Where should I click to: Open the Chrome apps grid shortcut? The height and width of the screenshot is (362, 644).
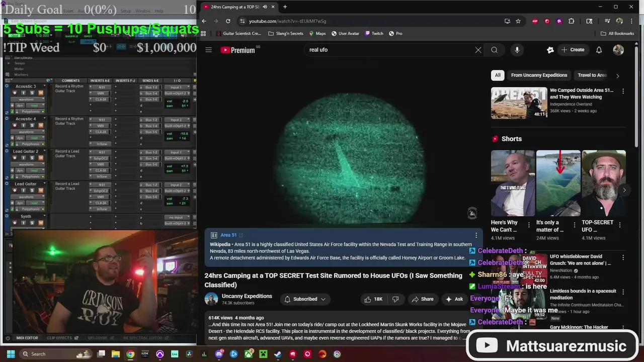tap(203, 34)
